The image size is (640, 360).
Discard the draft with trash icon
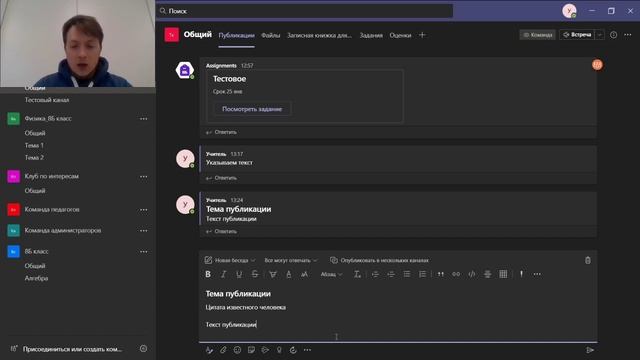(588, 260)
